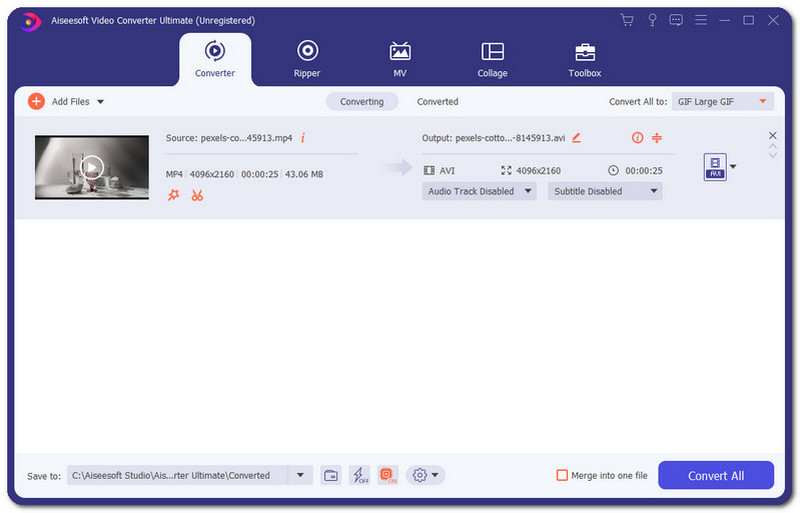
Task: Play the video thumbnail preview
Action: click(92, 167)
